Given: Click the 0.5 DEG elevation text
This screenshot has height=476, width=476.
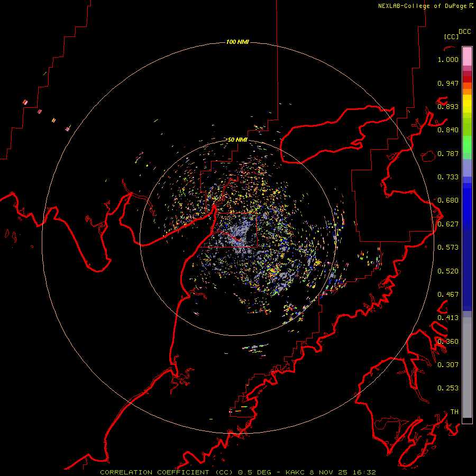Looking at the screenshot, I should (255, 472).
